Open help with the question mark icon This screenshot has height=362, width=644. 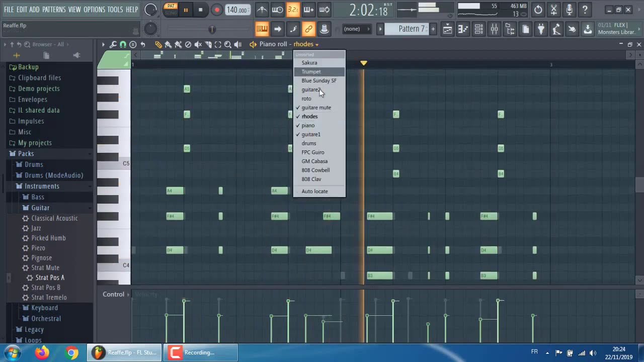pyautogui.click(x=585, y=10)
